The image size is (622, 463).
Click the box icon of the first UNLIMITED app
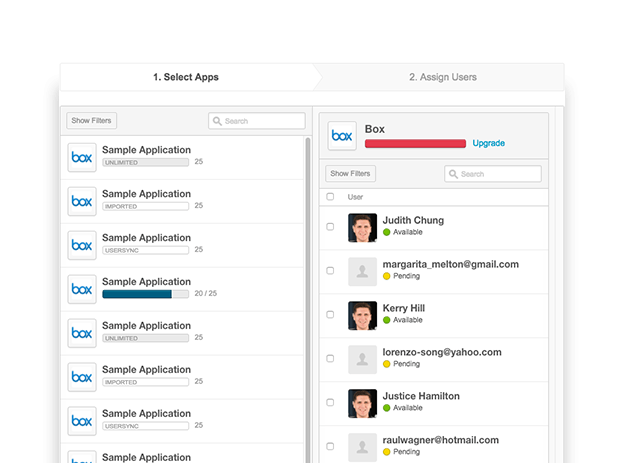82,158
